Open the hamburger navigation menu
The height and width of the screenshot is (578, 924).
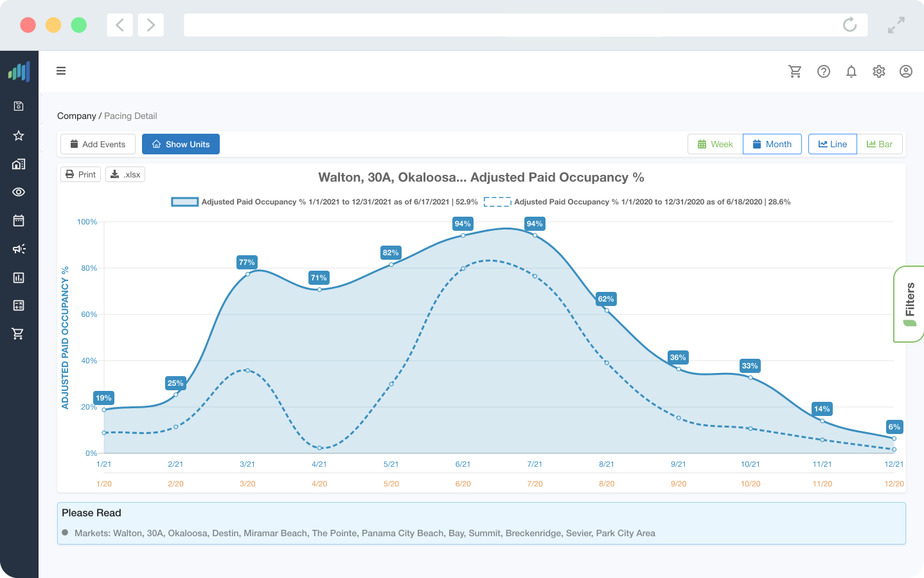[x=61, y=71]
